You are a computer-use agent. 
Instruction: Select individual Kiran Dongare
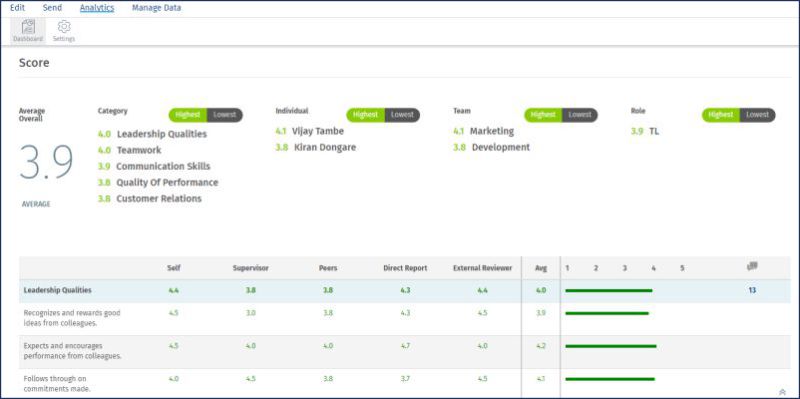click(x=325, y=147)
